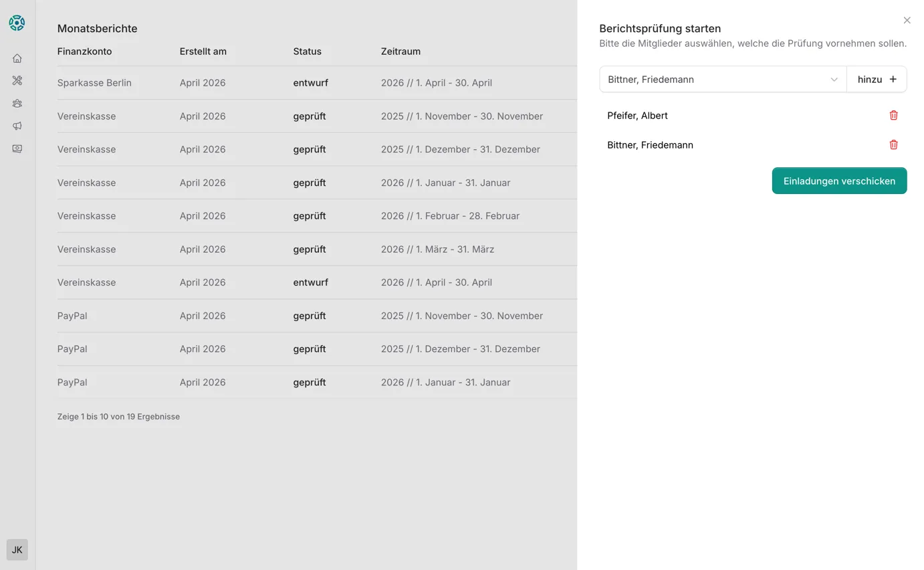Remove Pfeifer, Albert with trash icon
This screenshot has width=924, height=570.
coord(893,115)
